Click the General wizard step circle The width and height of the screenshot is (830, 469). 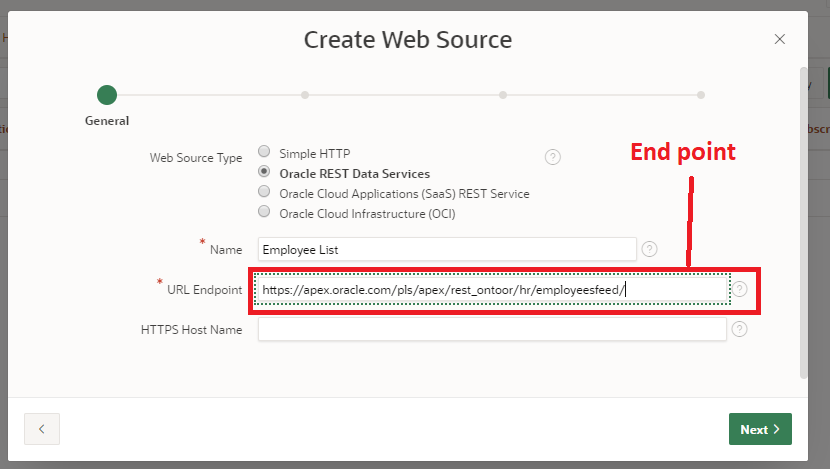point(107,95)
